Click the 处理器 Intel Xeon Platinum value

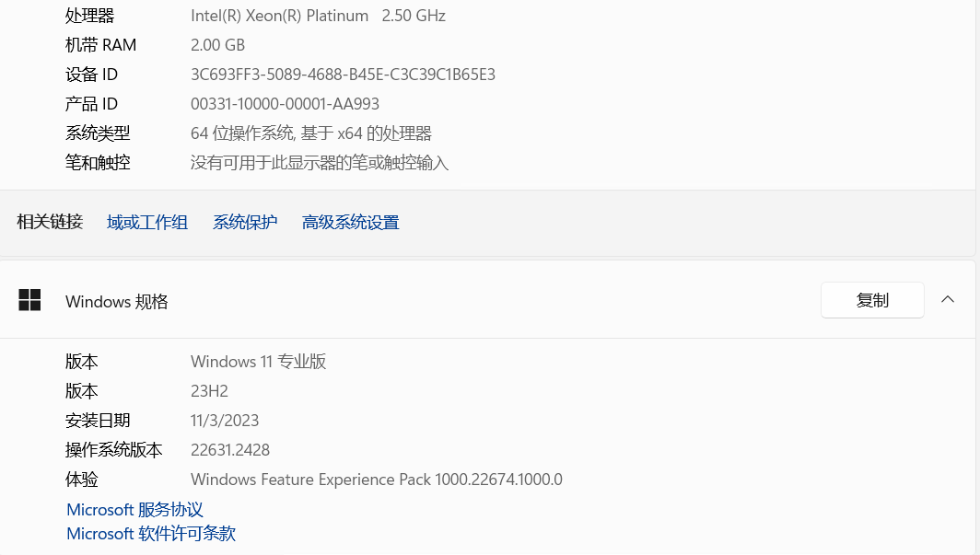coord(318,16)
